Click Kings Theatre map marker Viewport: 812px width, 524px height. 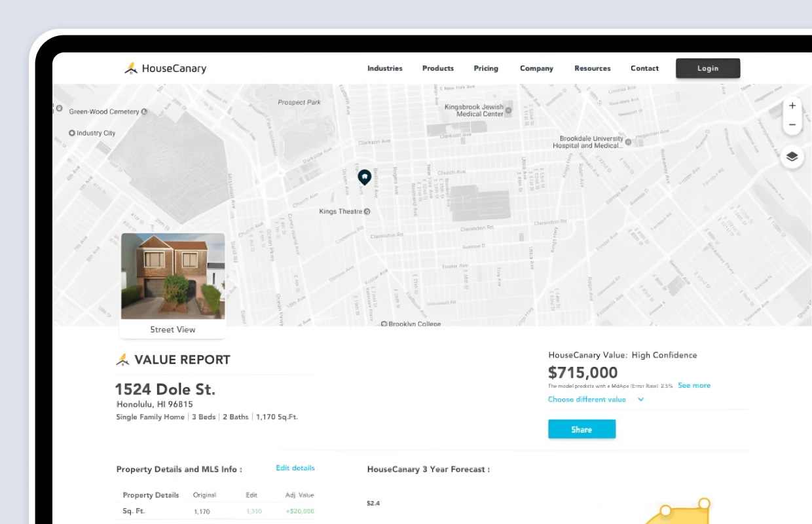pyautogui.click(x=367, y=212)
